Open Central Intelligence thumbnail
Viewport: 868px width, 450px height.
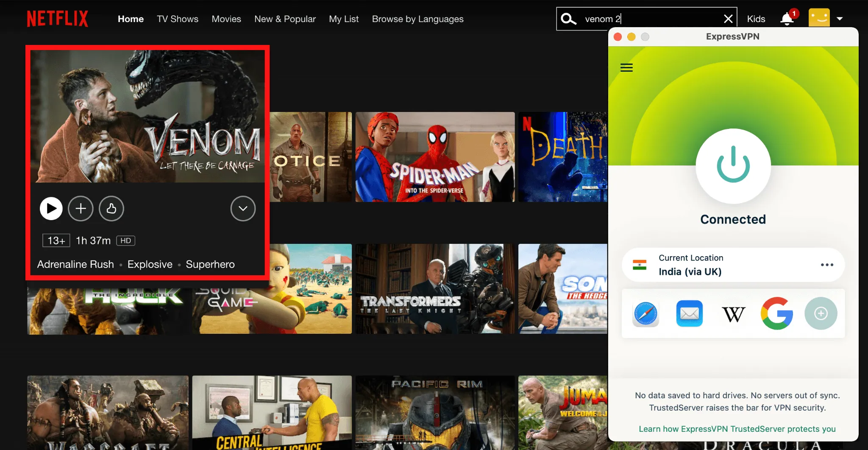click(272, 412)
